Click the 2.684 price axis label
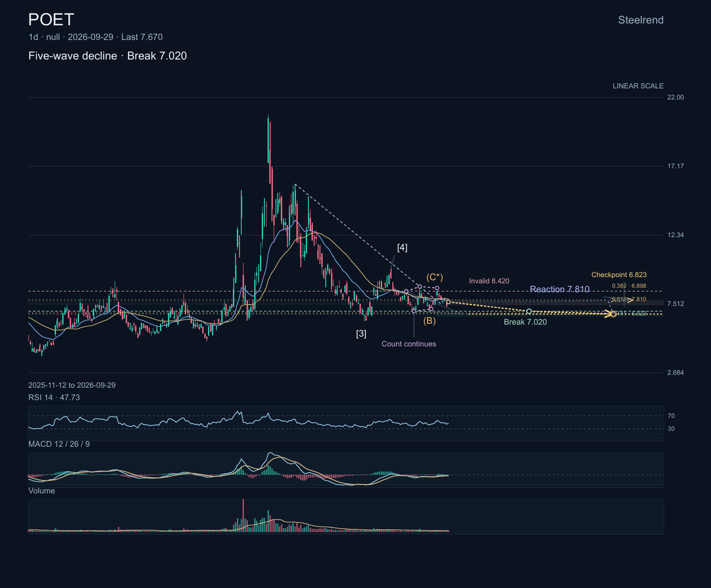This screenshot has height=588, width=711. [675, 372]
